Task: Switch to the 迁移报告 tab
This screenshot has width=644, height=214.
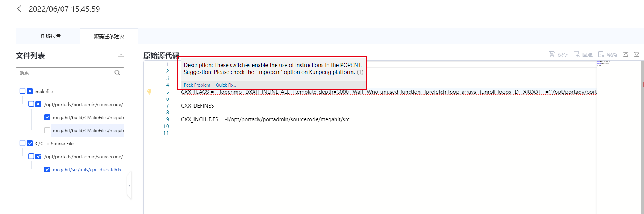Action: (51, 36)
